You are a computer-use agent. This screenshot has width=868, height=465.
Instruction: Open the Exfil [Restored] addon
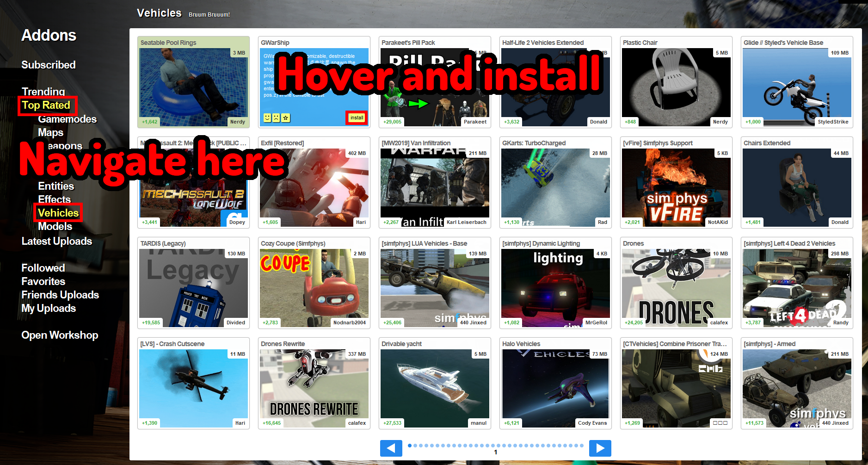tap(314, 182)
